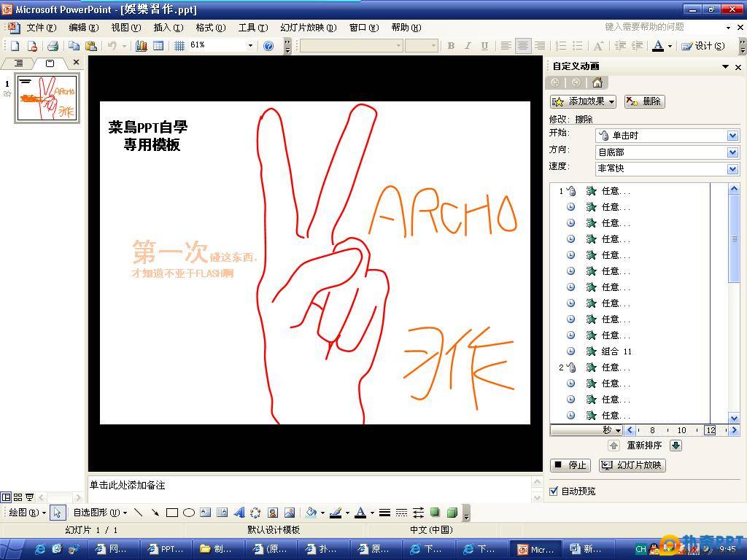Click the Line Color brush swatch
Image resolution: width=747 pixels, height=560 pixels.
(336, 513)
